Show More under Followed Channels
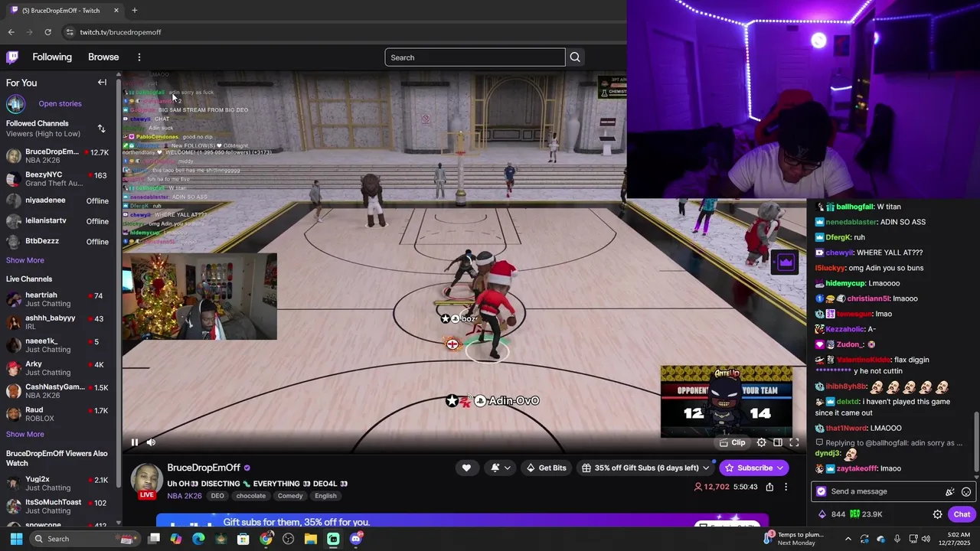This screenshot has width=980, height=551. tap(25, 260)
